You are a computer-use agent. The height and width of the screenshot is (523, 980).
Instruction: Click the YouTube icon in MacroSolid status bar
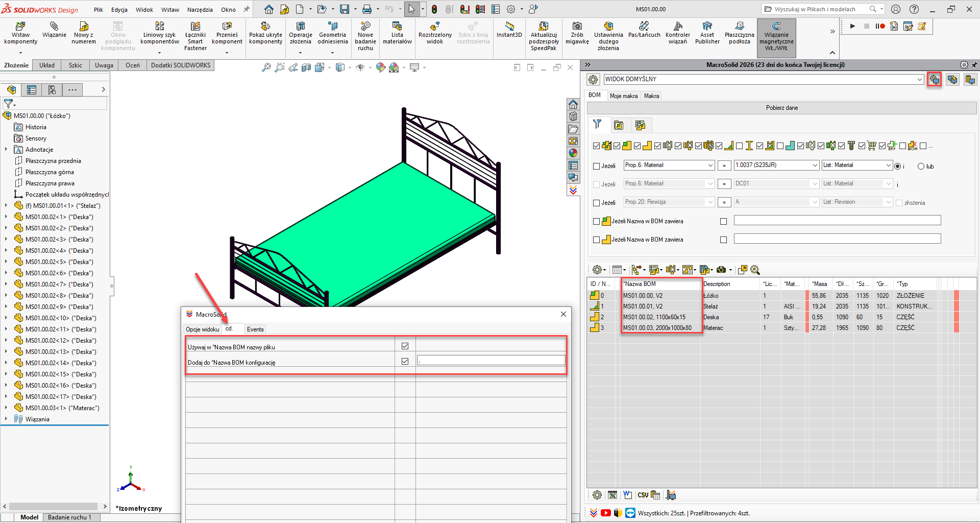pos(605,513)
